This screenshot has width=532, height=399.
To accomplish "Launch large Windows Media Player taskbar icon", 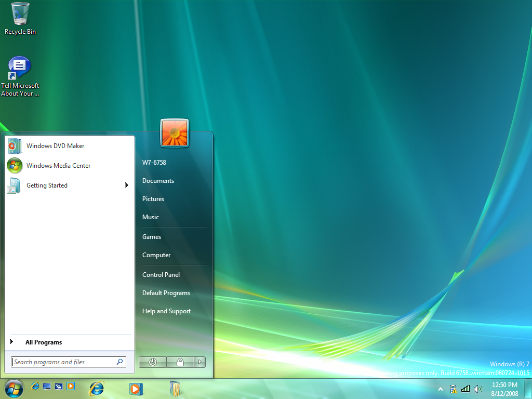I will point(136,388).
